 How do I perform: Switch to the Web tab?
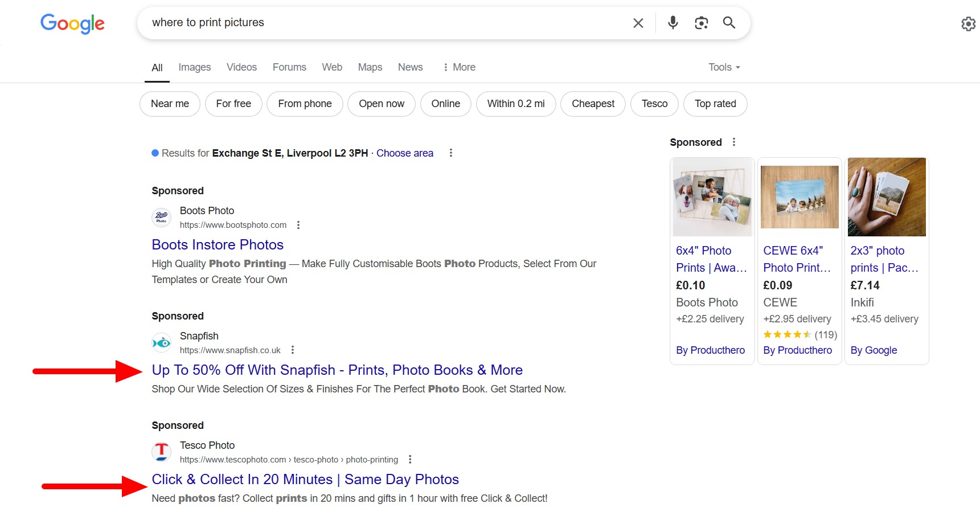tap(332, 67)
